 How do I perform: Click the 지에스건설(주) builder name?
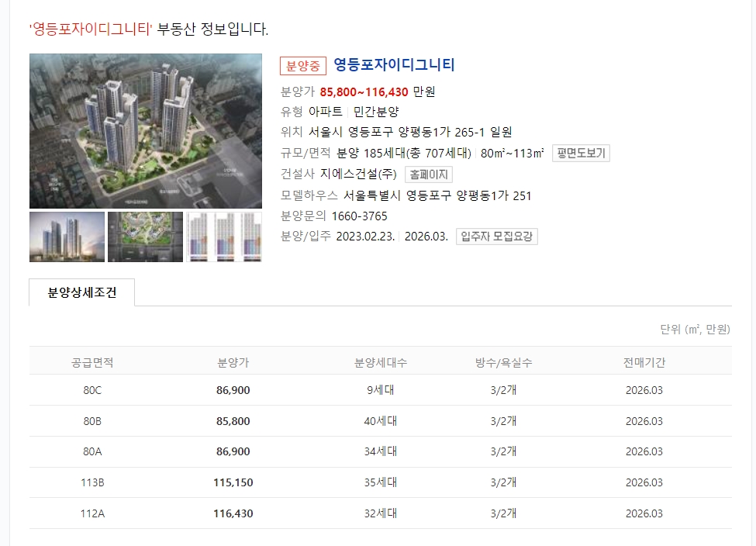tap(358, 175)
